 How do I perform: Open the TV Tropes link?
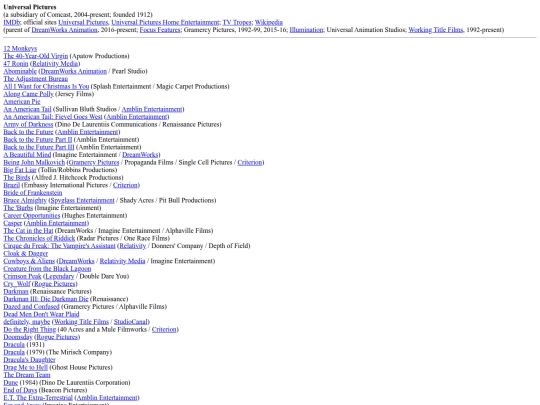tap(237, 22)
